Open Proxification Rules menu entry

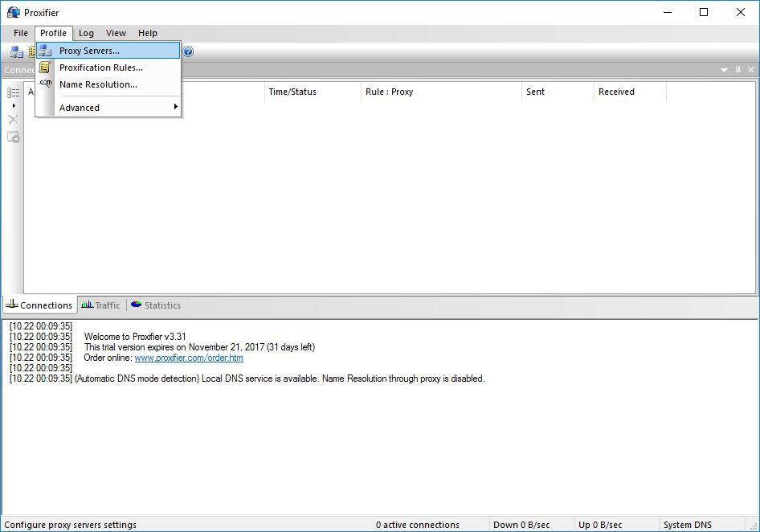click(x=108, y=68)
